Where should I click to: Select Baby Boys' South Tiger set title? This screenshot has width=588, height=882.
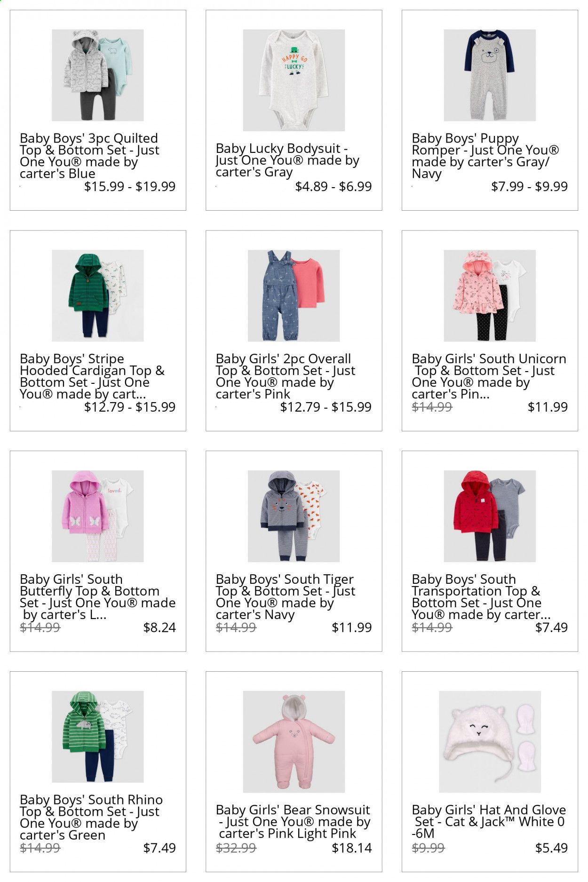pos(286,597)
